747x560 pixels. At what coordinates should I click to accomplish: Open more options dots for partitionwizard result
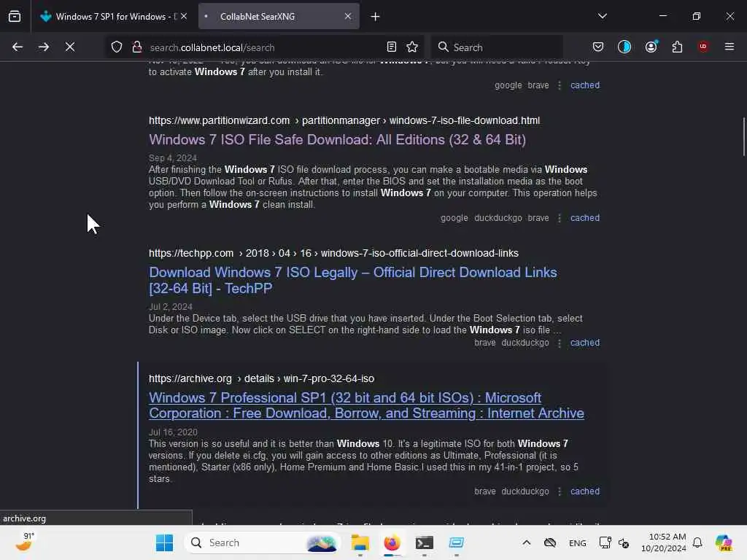tap(560, 217)
